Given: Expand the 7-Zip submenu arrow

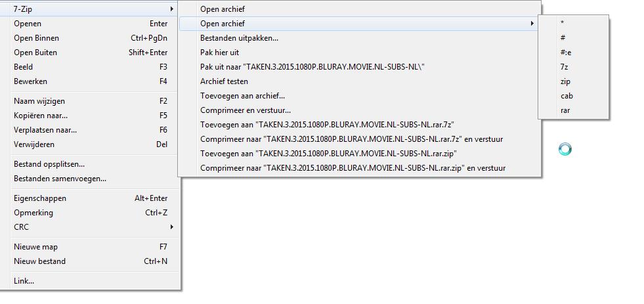Looking at the screenshot, I should (x=172, y=9).
